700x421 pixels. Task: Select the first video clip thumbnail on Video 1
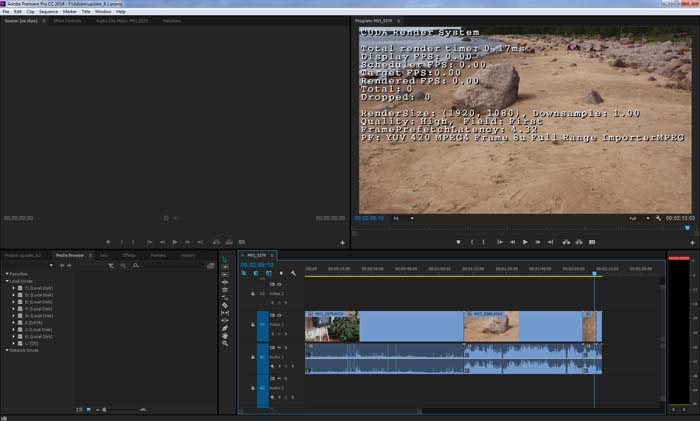click(x=332, y=327)
